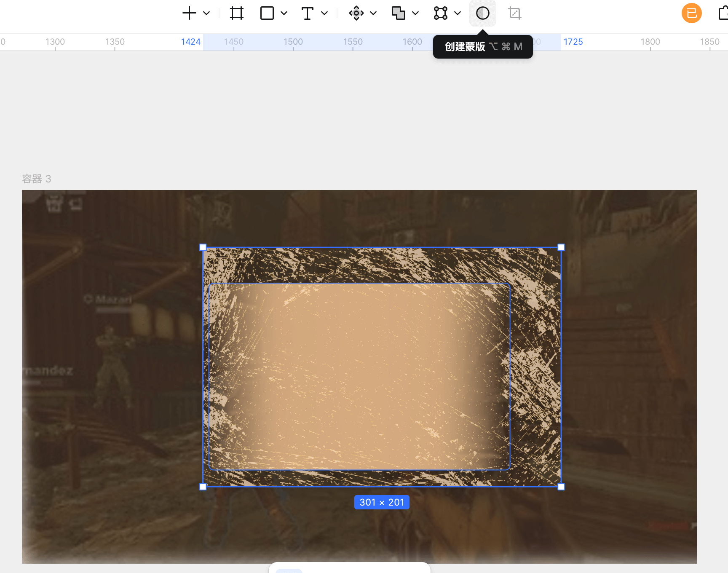The image size is (728, 573).
Task: Open the vector edit dropdown arrow
Action: tap(458, 13)
